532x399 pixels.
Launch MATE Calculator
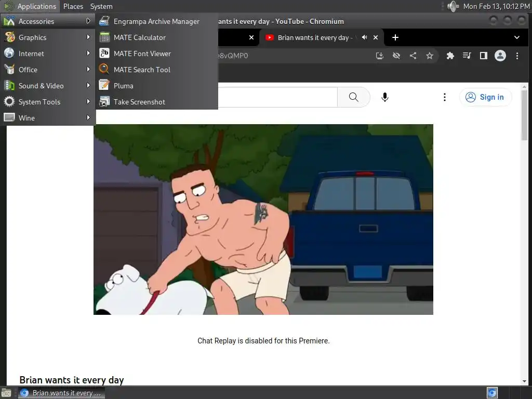click(x=156, y=37)
